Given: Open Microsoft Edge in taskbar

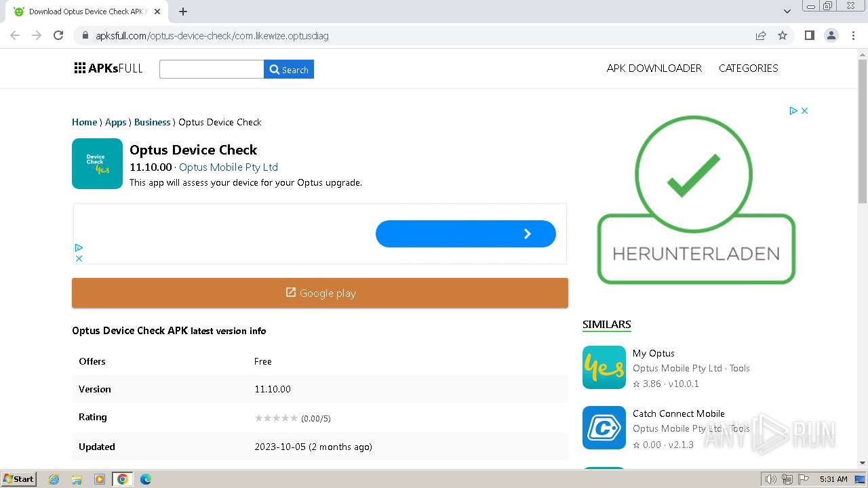Looking at the screenshot, I should (146, 479).
